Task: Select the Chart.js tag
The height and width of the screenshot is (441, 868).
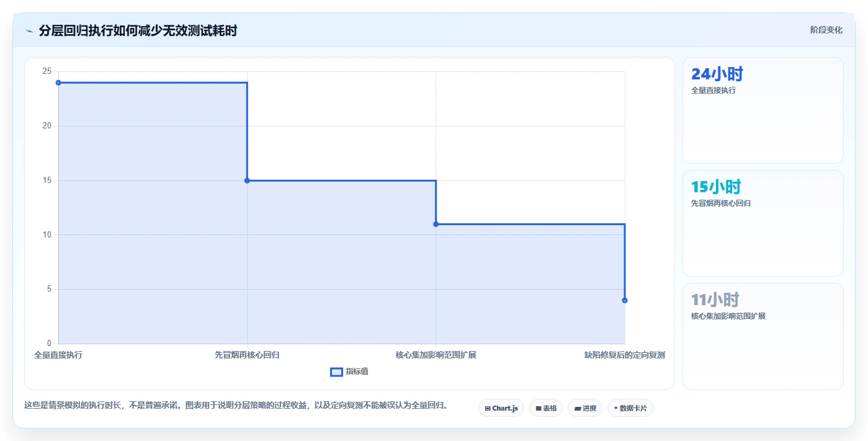Action: [x=501, y=408]
